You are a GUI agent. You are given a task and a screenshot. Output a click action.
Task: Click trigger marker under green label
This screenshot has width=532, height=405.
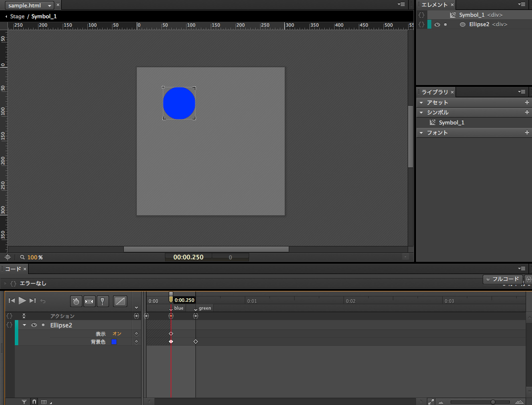tap(196, 316)
